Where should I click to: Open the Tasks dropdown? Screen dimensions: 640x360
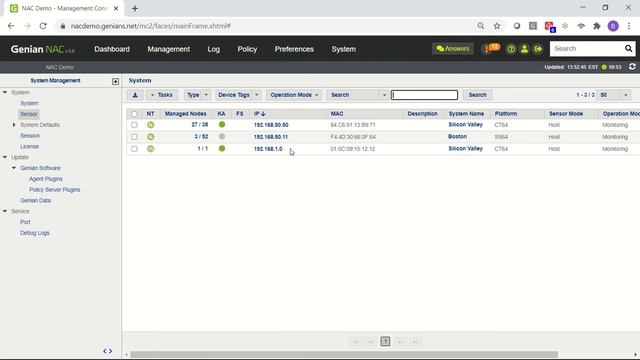pyautogui.click(x=162, y=95)
